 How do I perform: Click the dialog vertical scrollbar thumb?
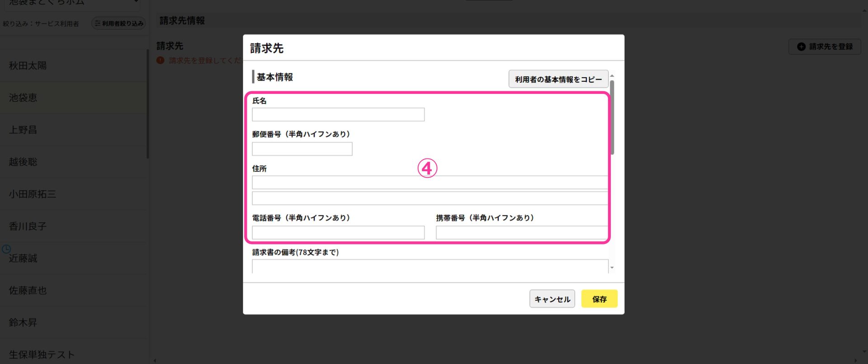coord(612,117)
